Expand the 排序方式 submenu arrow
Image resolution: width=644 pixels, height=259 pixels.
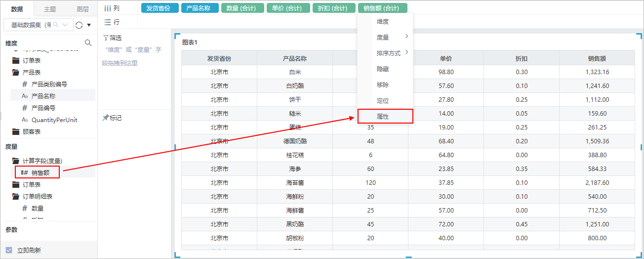point(406,52)
